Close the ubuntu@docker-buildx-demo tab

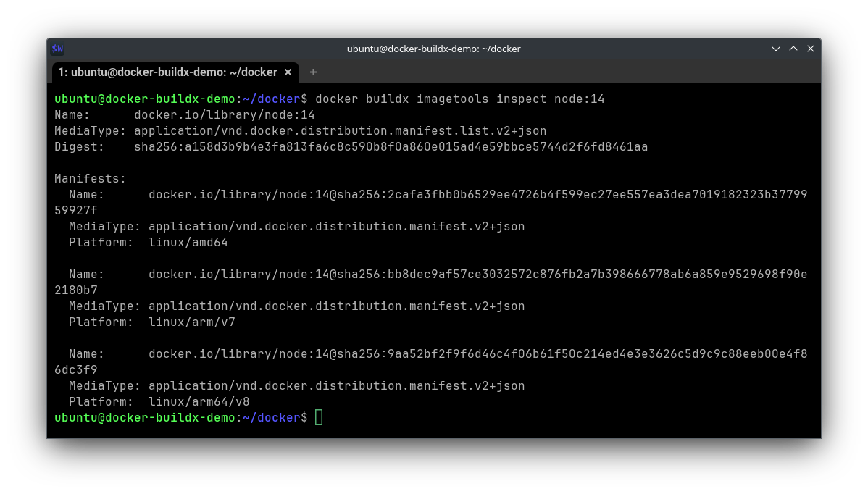(x=288, y=72)
